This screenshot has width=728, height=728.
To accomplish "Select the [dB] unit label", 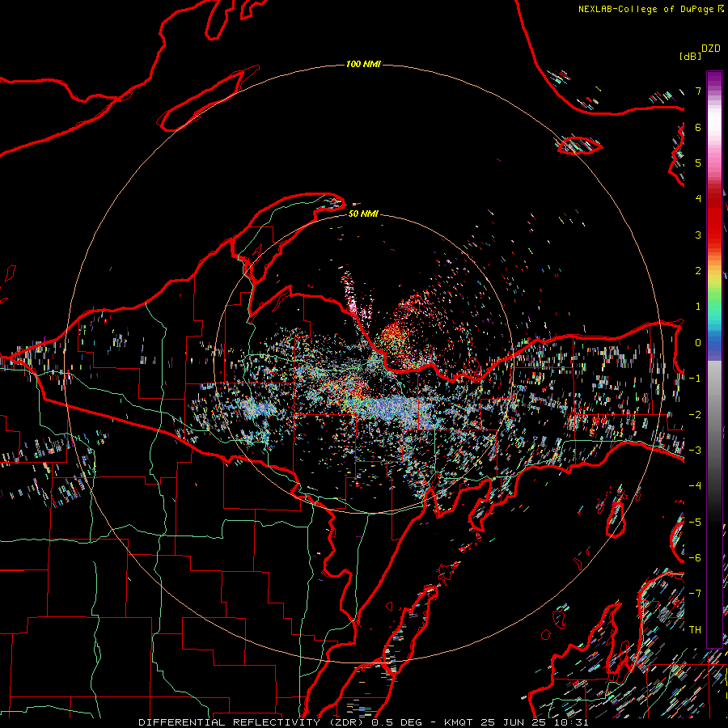I will [x=690, y=56].
